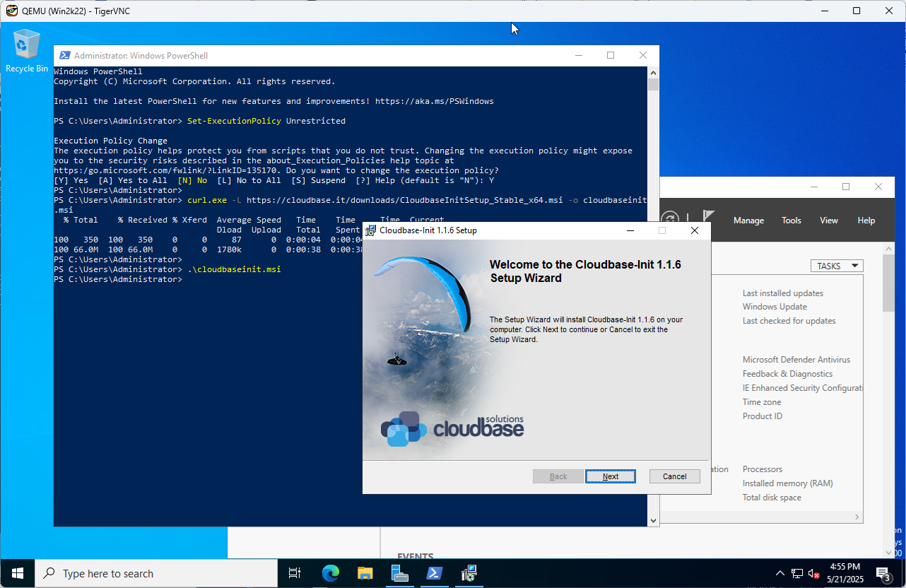
Task: Click Last checked for updates label
Action: 789,321
